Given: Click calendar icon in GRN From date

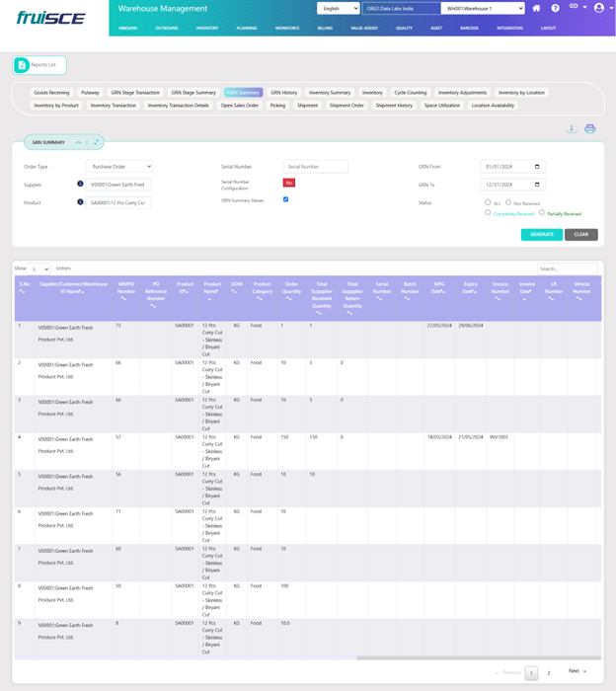Looking at the screenshot, I should tap(537, 167).
